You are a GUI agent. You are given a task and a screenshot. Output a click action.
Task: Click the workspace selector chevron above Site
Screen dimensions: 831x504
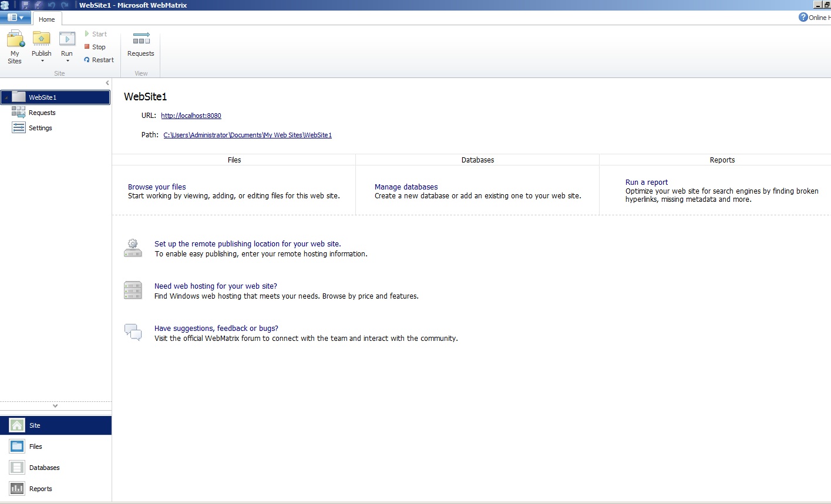(55, 405)
